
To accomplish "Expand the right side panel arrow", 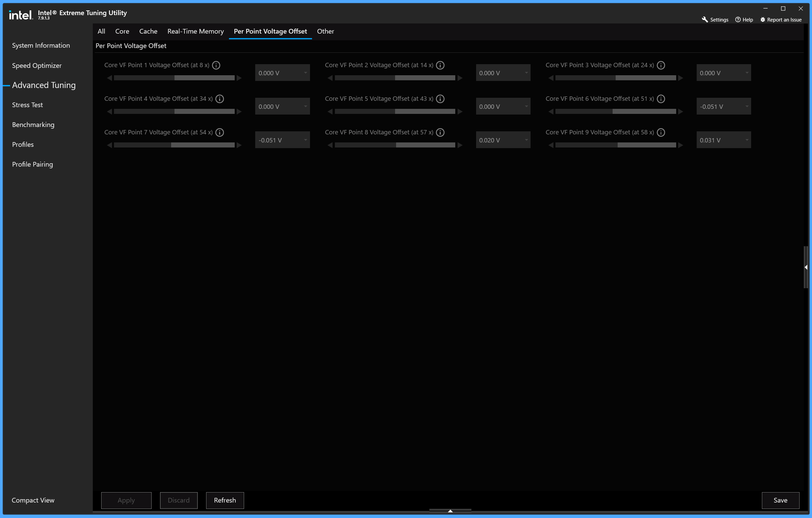I will [806, 267].
